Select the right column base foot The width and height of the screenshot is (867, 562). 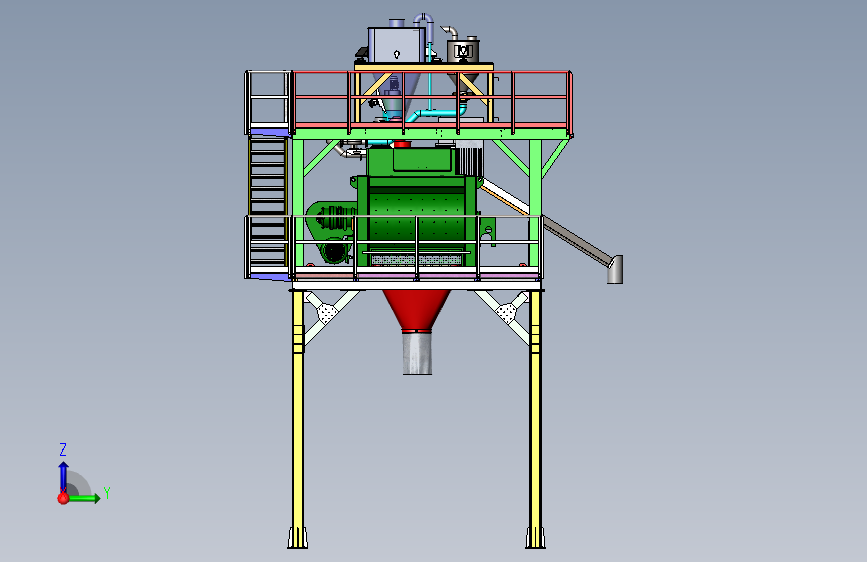(535, 538)
